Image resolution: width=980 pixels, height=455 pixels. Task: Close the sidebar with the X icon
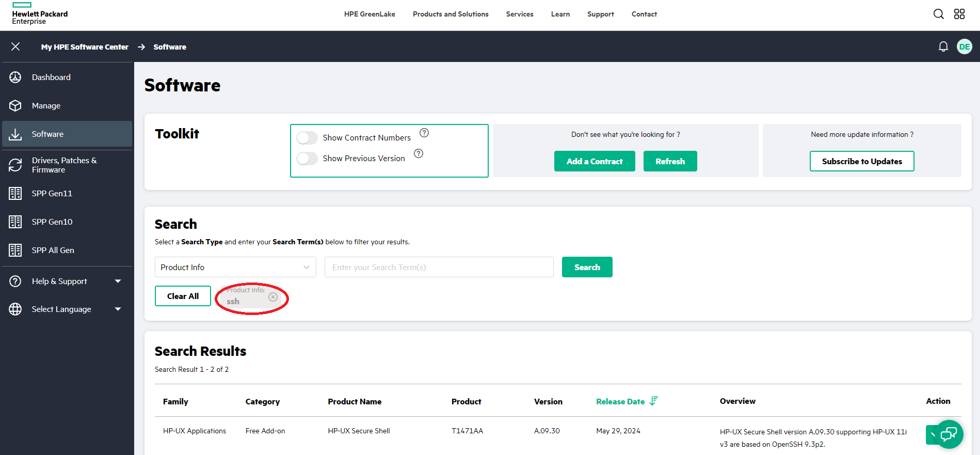15,46
